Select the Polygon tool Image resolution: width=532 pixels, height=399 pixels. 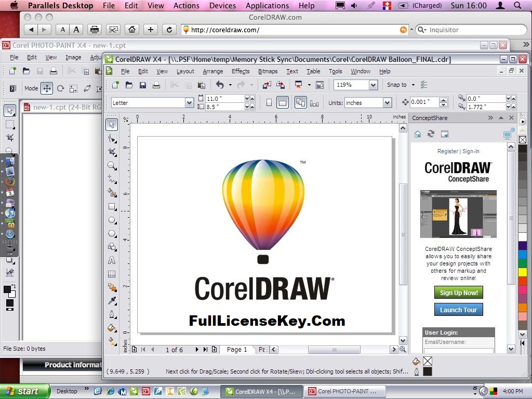pos(111,233)
